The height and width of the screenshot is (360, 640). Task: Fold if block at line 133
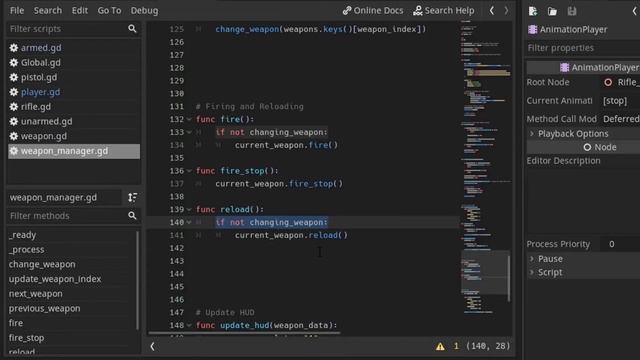point(189,132)
